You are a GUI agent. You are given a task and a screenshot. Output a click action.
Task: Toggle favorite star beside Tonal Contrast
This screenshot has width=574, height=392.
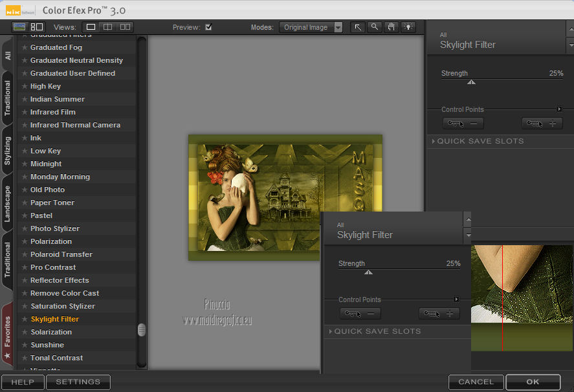[x=25, y=358]
